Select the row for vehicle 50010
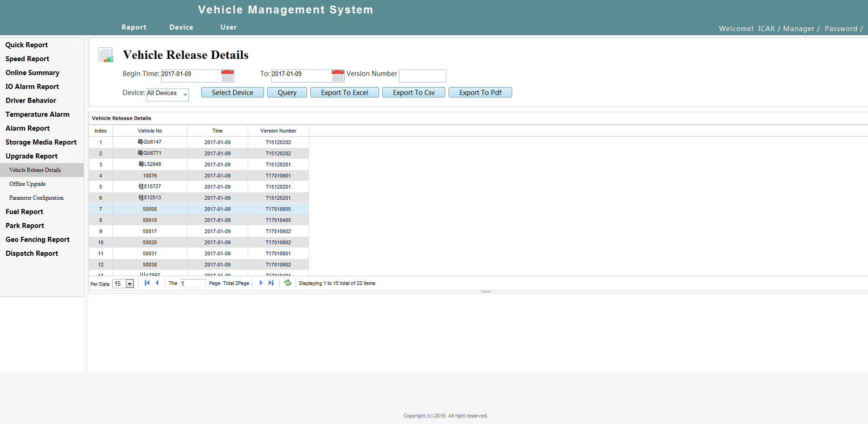 199,220
